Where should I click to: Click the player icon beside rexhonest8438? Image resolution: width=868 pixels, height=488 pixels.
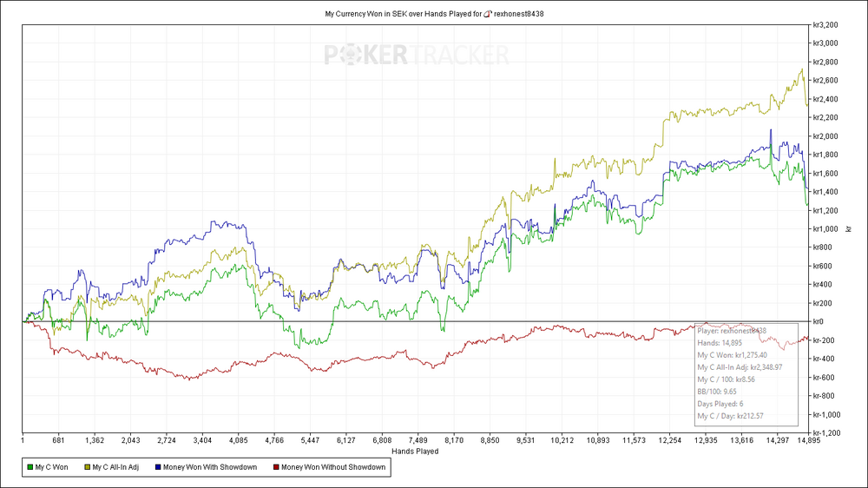pos(488,14)
